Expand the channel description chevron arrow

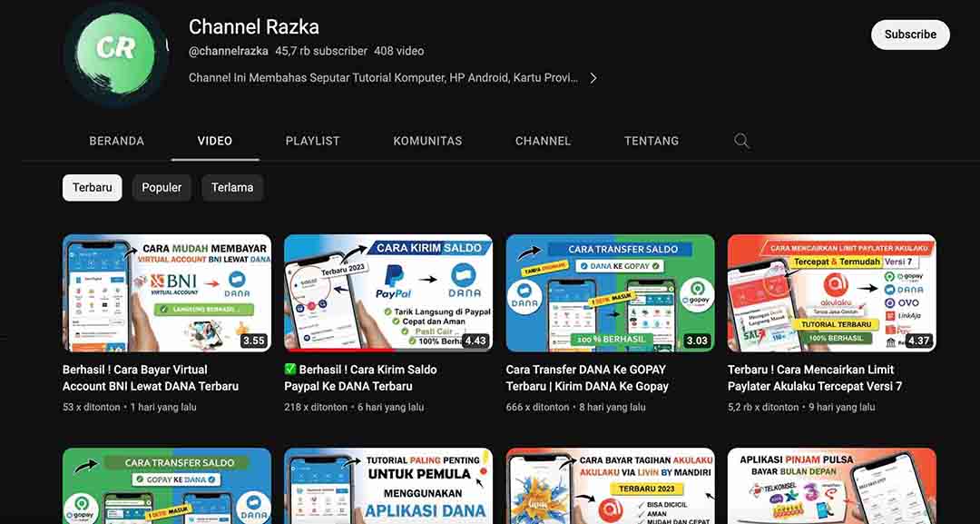593,78
